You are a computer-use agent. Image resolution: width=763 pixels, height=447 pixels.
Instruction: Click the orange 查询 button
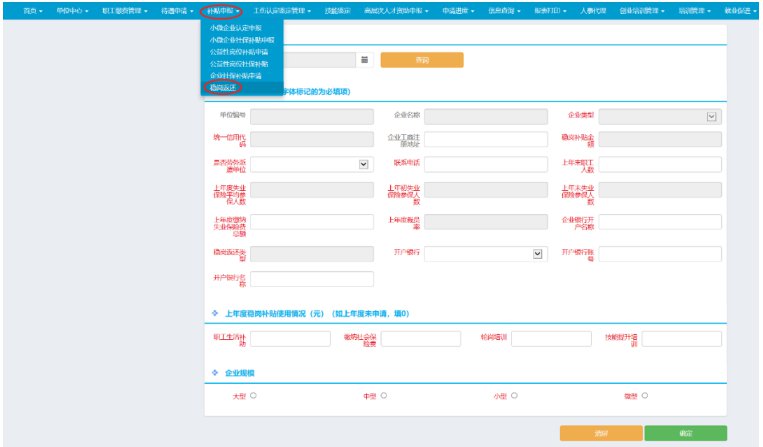422,60
